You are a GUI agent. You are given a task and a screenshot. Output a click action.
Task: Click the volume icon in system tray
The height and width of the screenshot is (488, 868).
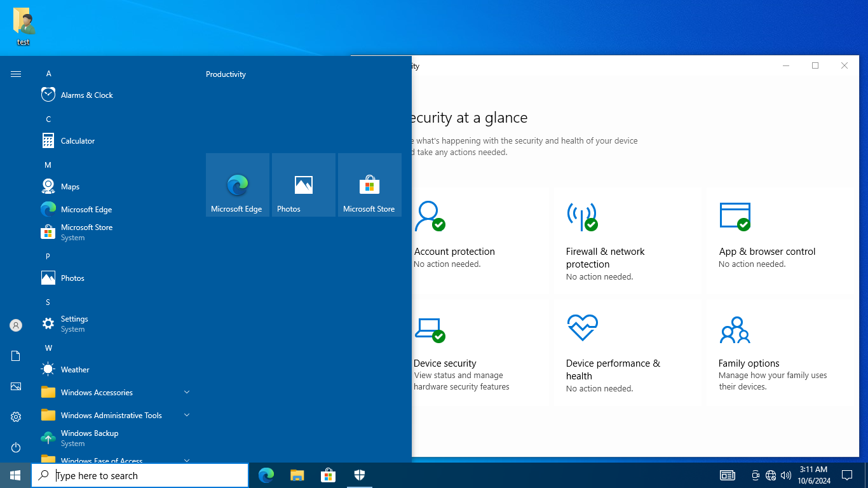[x=786, y=475]
